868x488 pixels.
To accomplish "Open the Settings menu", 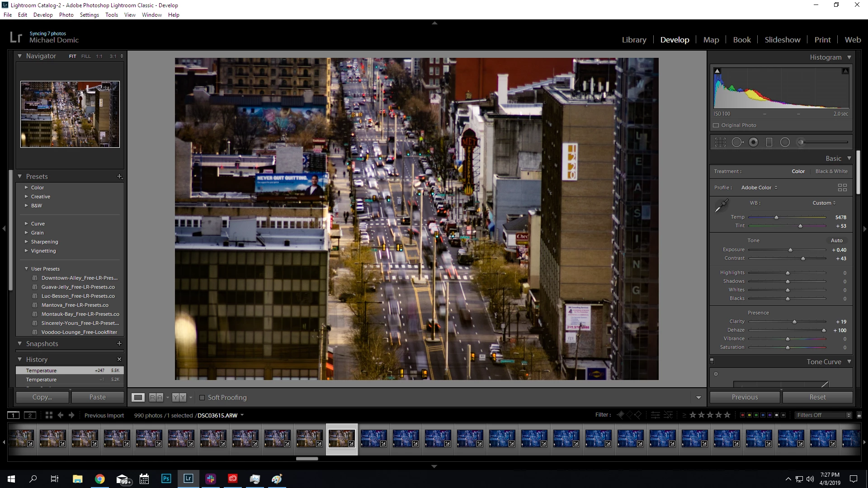I will pos(89,15).
